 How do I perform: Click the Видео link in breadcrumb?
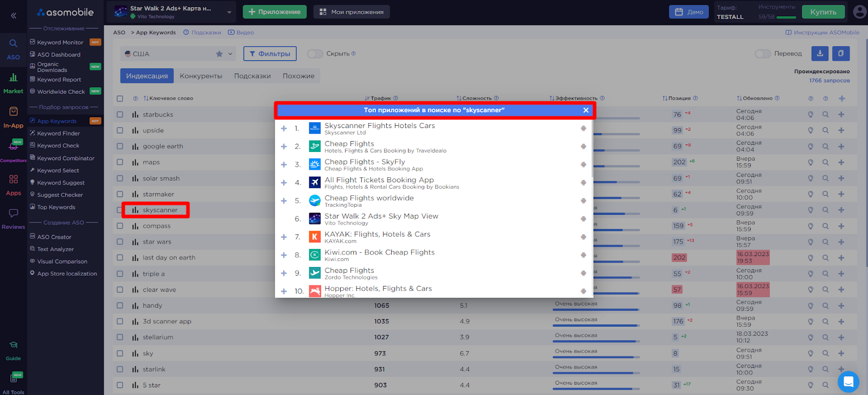click(241, 33)
